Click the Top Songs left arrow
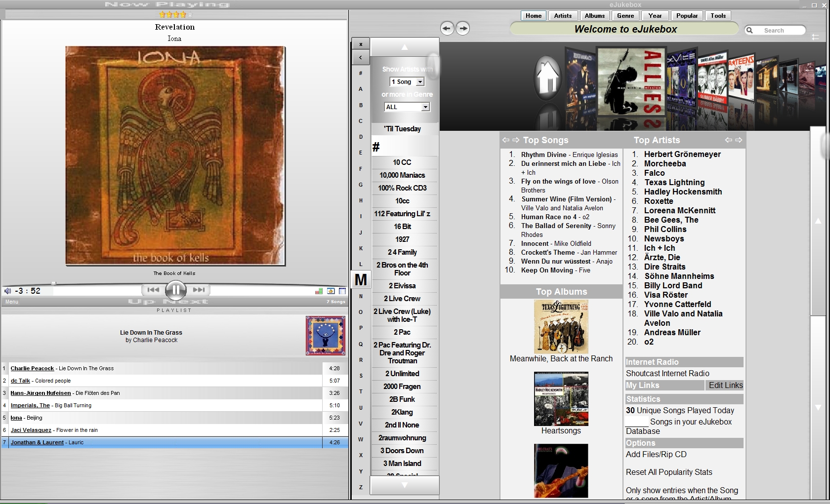The image size is (830, 504). 506,140
